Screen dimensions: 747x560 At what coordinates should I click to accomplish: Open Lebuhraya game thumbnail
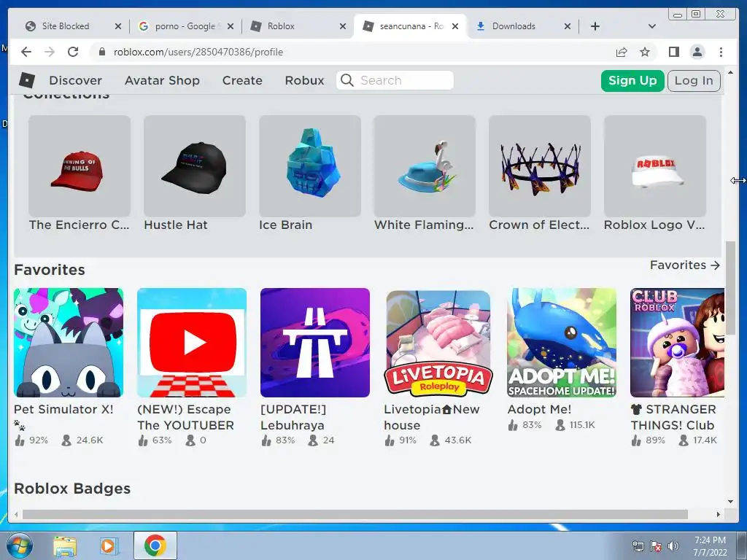pyautogui.click(x=315, y=343)
